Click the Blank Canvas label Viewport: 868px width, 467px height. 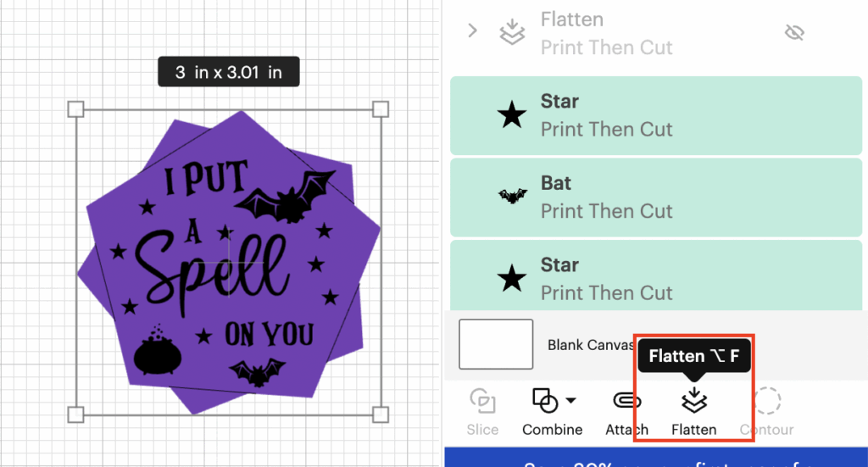[x=591, y=345]
